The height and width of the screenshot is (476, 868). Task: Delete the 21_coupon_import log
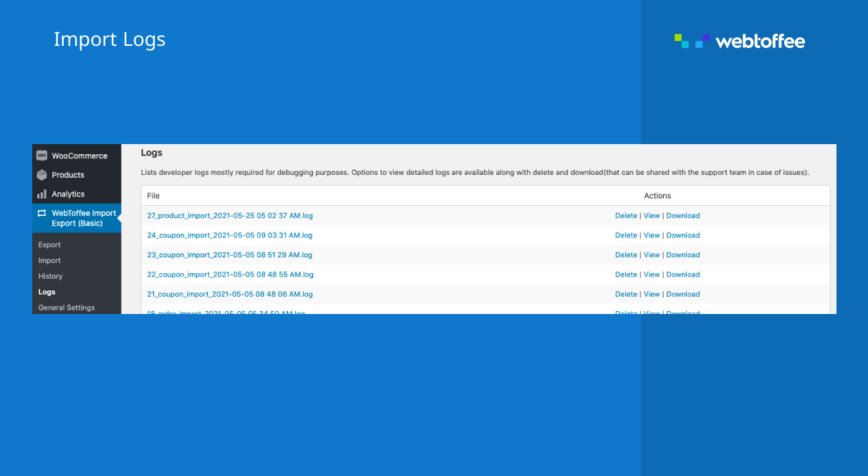(626, 294)
